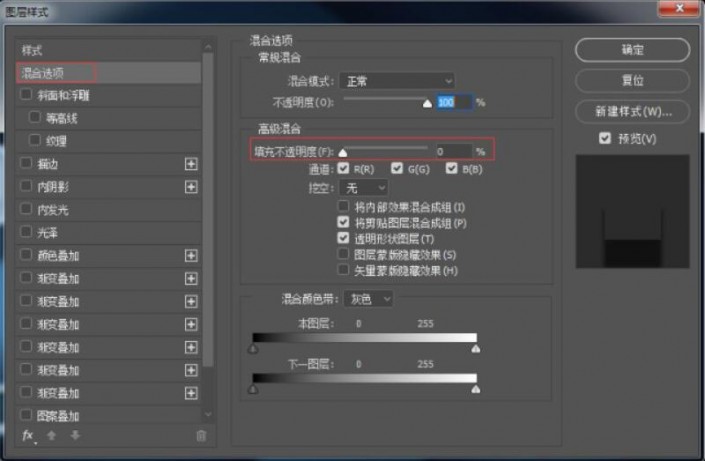Click the 下一图层 gradient bar
The height and width of the screenshot is (461, 705).
(x=365, y=378)
